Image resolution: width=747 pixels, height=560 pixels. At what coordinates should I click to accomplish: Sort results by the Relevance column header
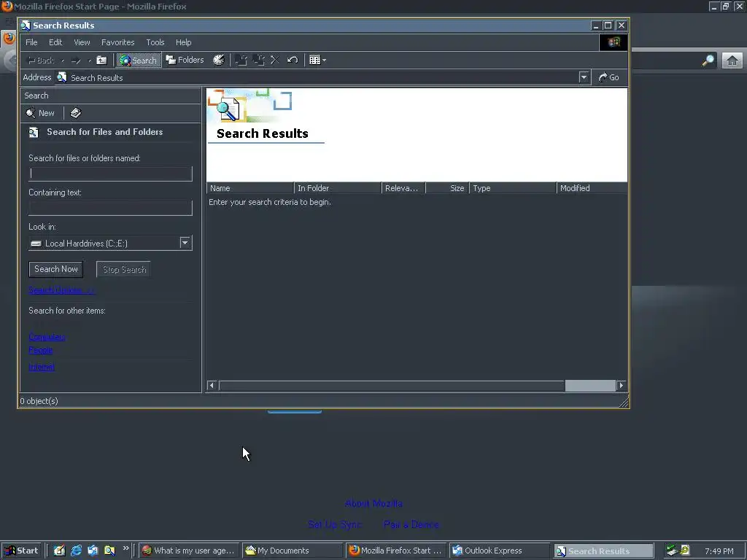403,188
